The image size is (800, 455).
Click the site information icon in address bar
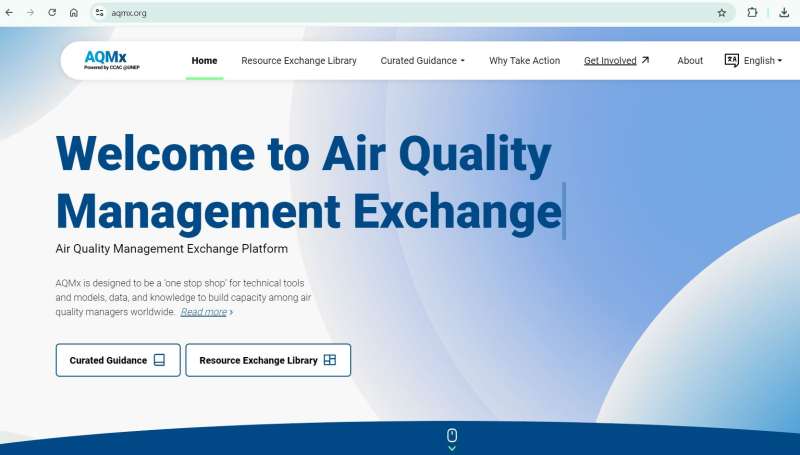point(99,13)
